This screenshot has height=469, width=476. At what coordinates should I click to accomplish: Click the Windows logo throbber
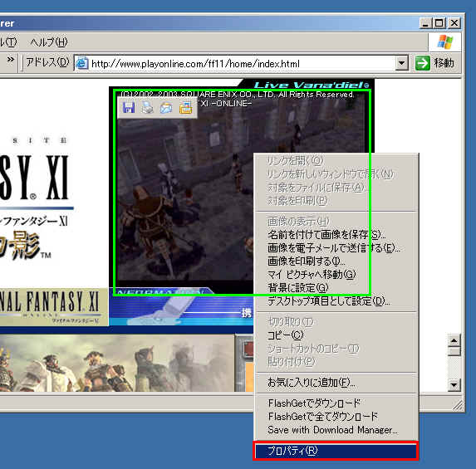(x=444, y=42)
